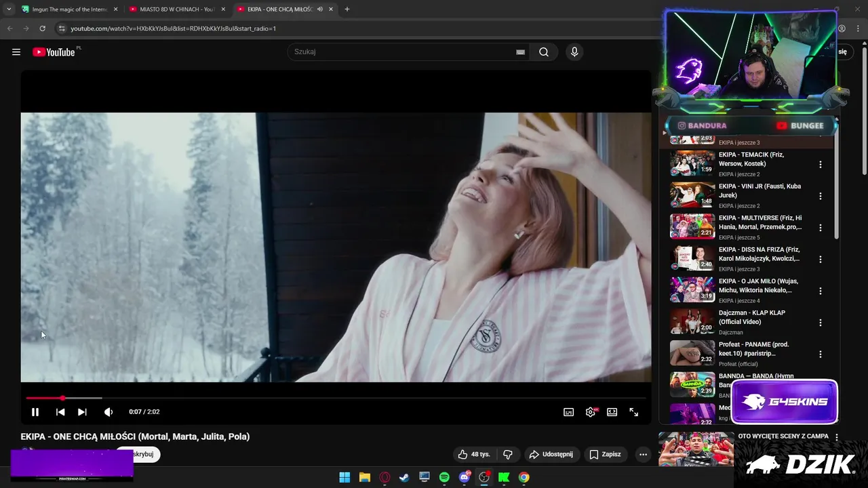Open the on-screen keyboard in search box

(520, 52)
